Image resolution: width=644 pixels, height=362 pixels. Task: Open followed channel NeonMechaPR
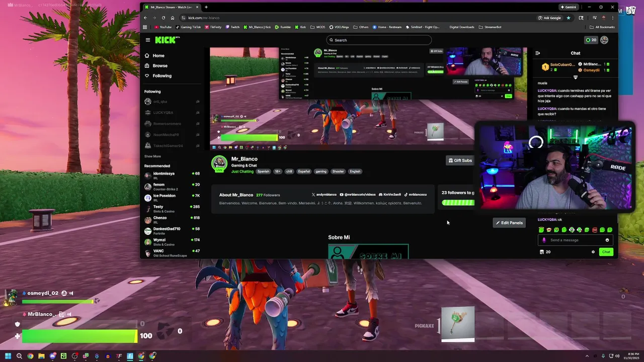tap(172, 135)
